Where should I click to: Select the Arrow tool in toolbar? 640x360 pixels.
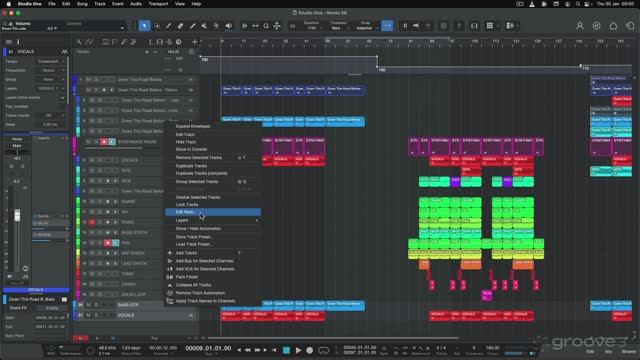(x=144, y=26)
